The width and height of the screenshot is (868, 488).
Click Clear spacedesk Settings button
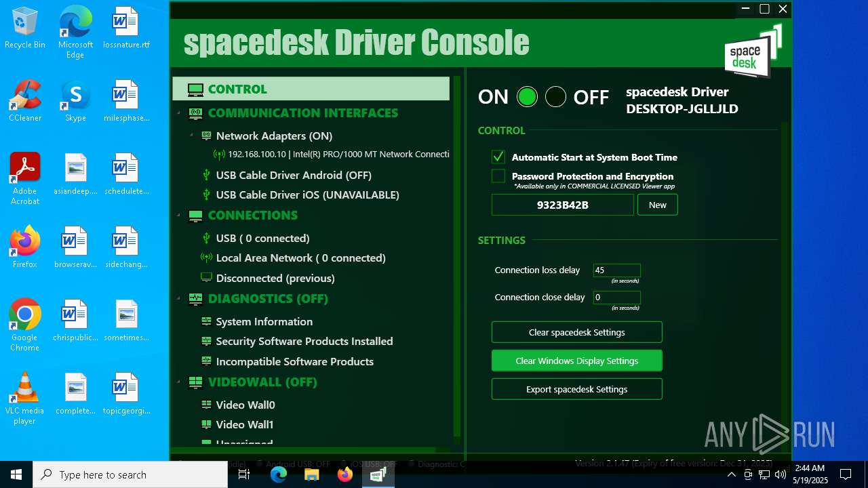[576, 332]
